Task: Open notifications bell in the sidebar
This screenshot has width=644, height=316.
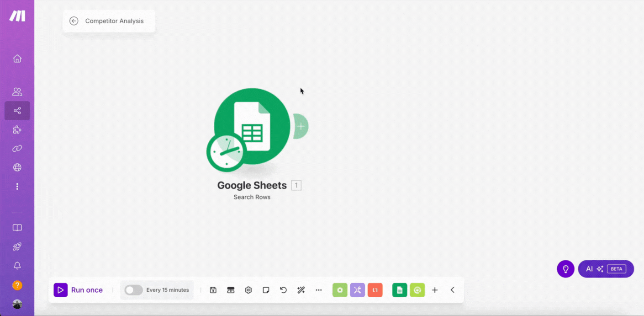Action: tap(17, 266)
